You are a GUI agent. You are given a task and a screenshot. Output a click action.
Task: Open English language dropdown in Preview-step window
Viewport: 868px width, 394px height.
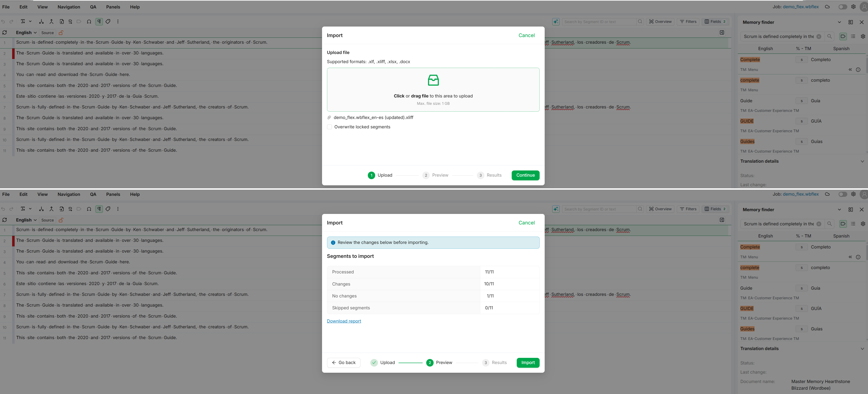coord(26,220)
